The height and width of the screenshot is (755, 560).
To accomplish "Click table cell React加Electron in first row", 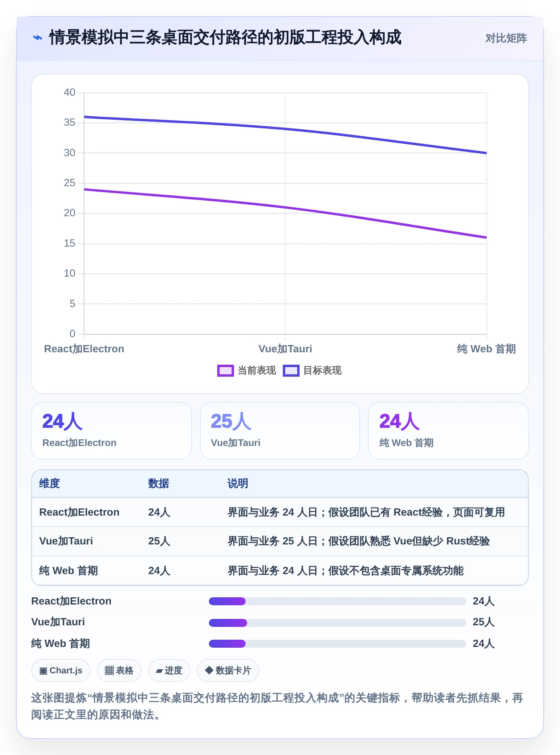I will pos(79,512).
